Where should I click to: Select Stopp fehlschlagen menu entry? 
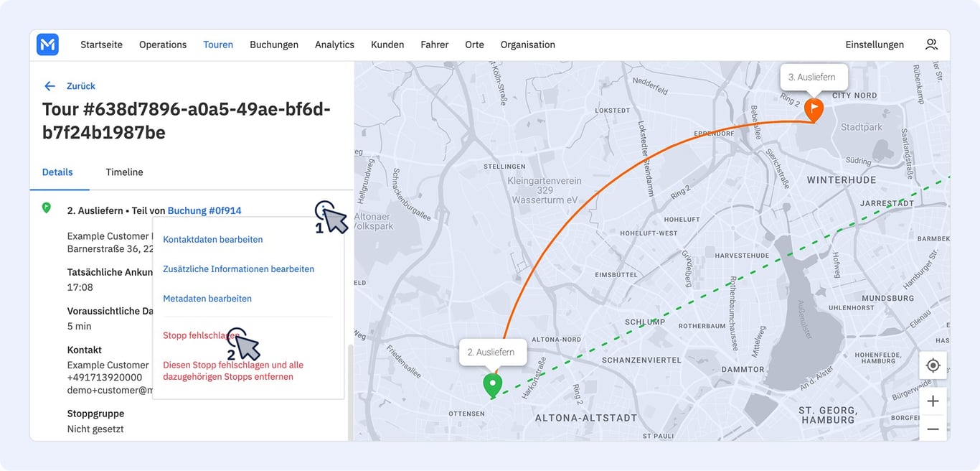pyautogui.click(x=202, y=335)
